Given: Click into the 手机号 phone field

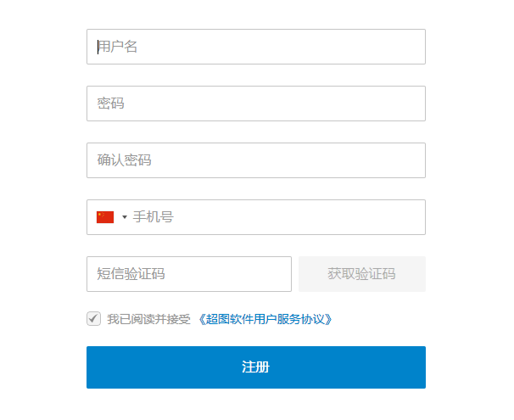Looking at the screenshot, I should [x=276, y=217].
